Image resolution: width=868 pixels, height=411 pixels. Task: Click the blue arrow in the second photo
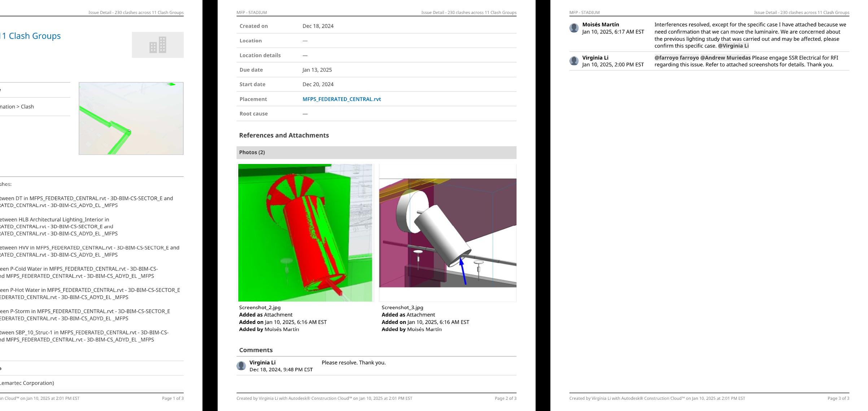463,272
